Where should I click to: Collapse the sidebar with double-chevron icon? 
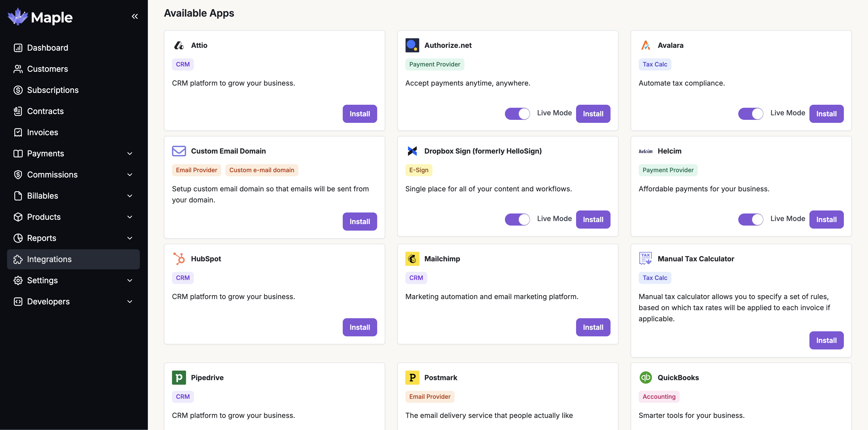135,16
